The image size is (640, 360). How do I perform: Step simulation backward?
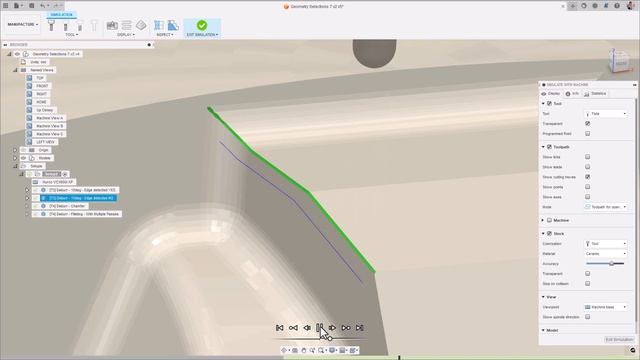[307, 328]
